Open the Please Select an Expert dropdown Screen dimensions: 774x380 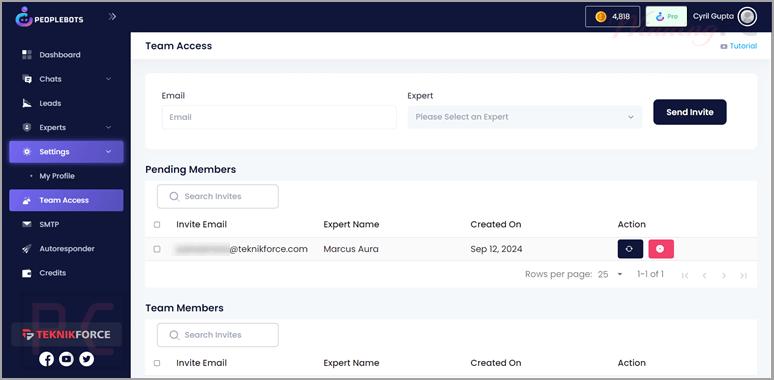tap(525, 117)
